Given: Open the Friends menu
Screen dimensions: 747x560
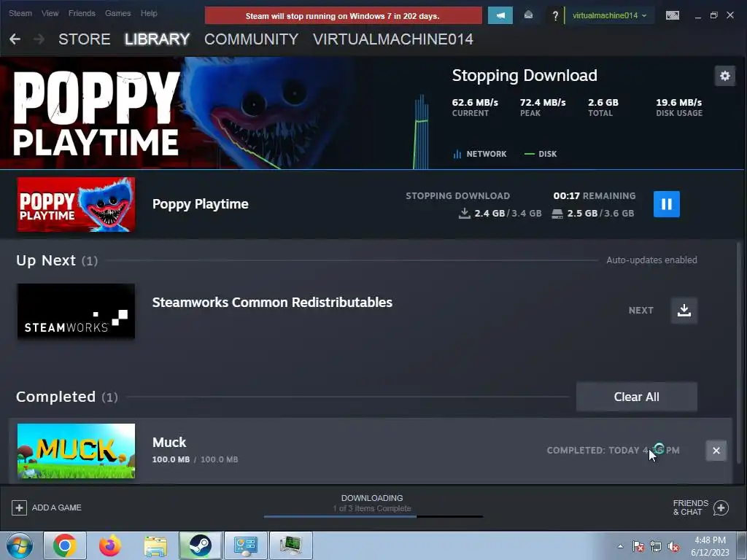Looking at the screenshot, I should tap(82, 13).
